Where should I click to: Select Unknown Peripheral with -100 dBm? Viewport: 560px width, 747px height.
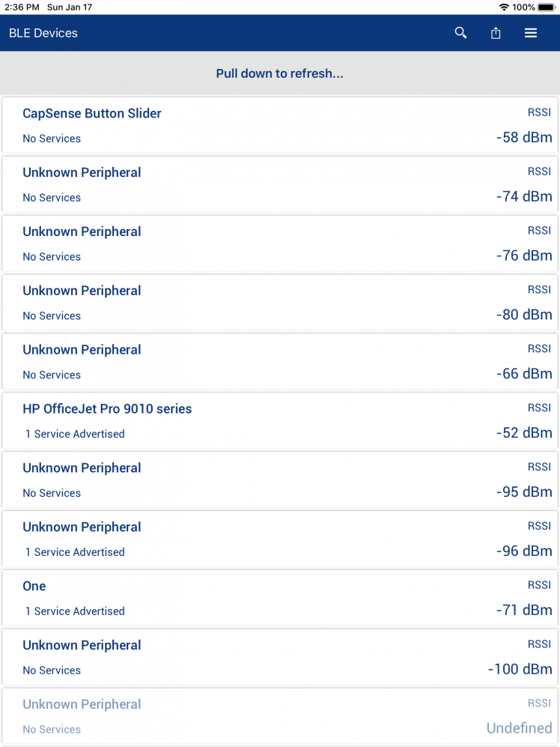coord(280,657)
